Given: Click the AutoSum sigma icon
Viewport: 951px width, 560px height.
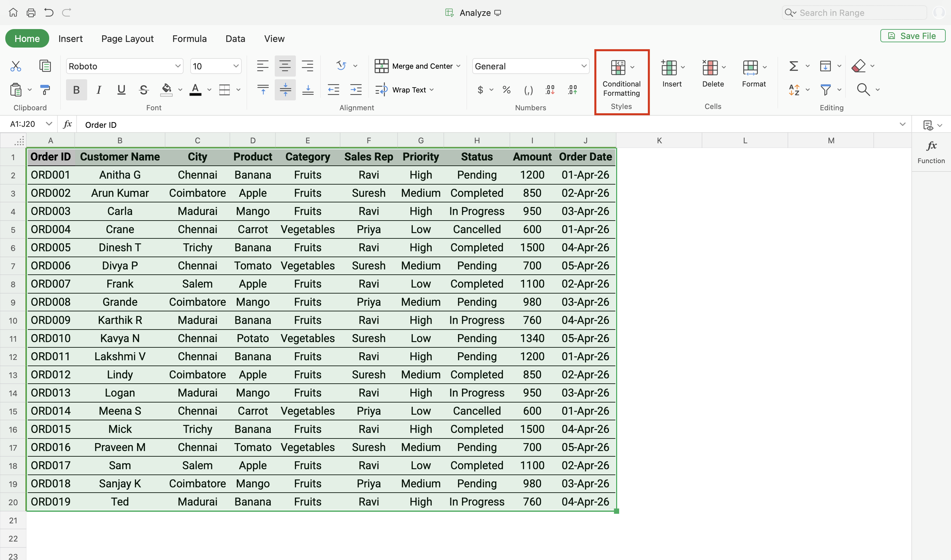Looking at the screenshot, I should pos(793,66).
